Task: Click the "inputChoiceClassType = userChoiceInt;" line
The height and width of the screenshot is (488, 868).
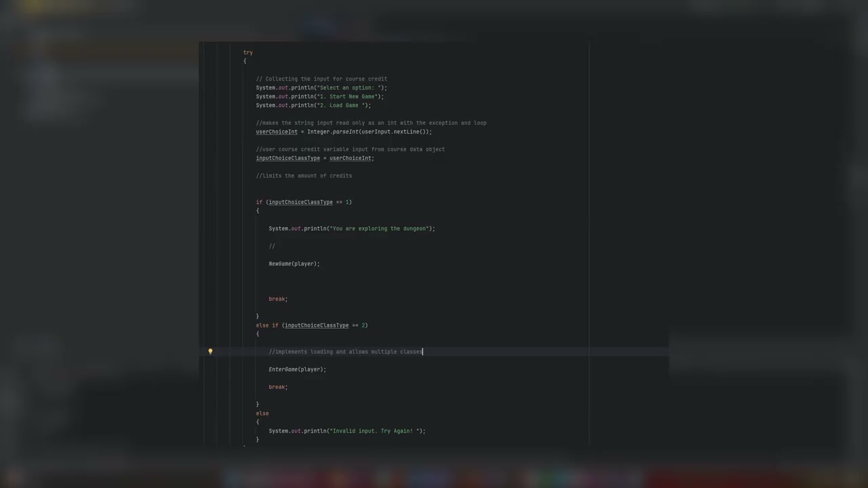Action: [315, 158]
